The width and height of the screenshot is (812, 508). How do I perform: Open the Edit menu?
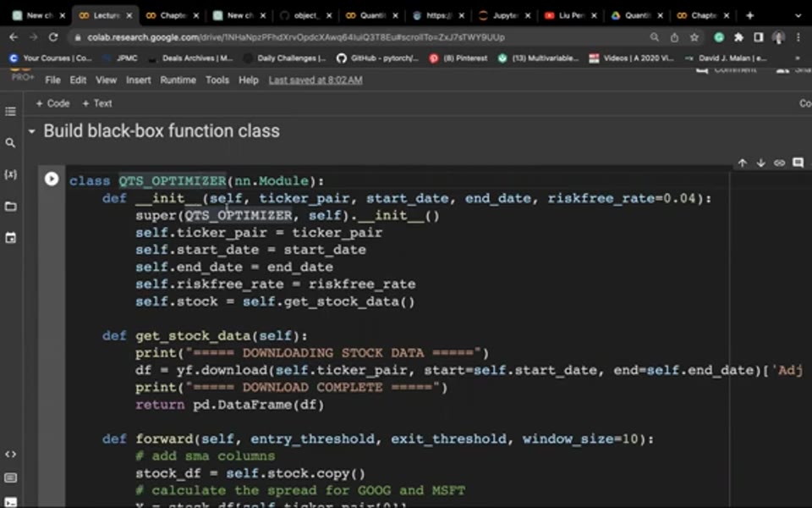click(x=78, y=80)
